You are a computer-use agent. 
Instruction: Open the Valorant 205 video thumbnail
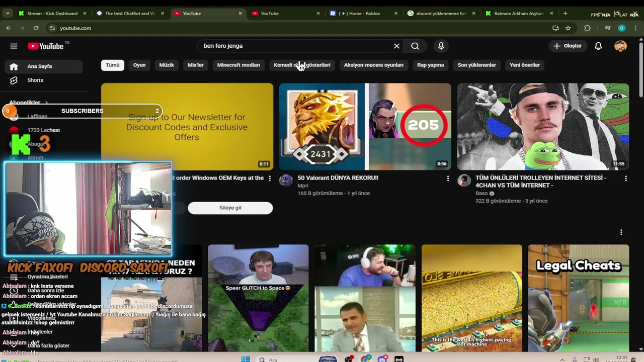click(x=365, y=127)
